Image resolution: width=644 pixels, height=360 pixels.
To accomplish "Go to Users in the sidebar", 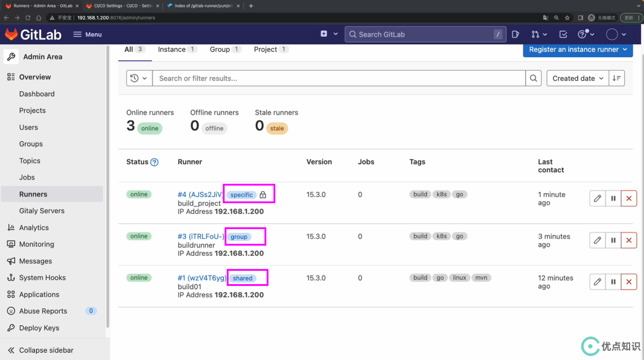I will click(x=28, y=127).
